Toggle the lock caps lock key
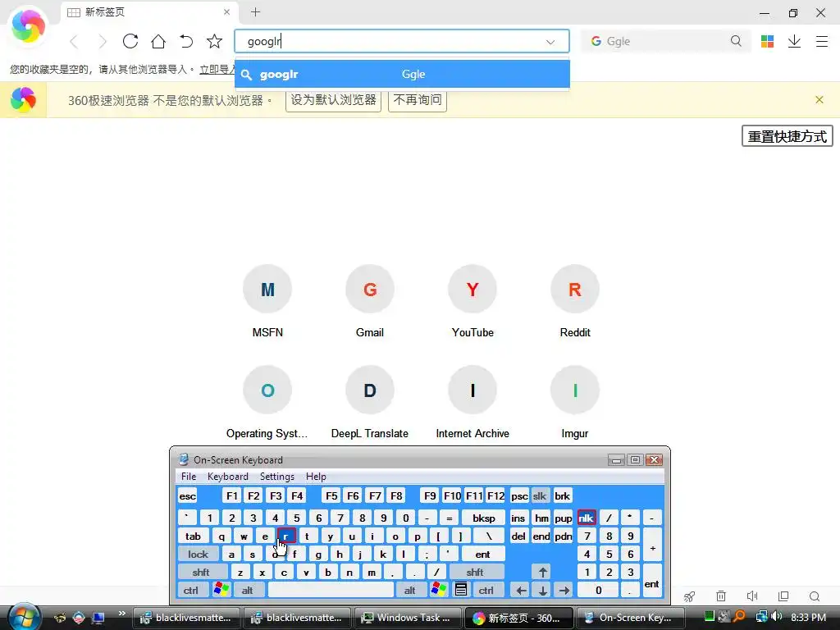 point(198,555)
